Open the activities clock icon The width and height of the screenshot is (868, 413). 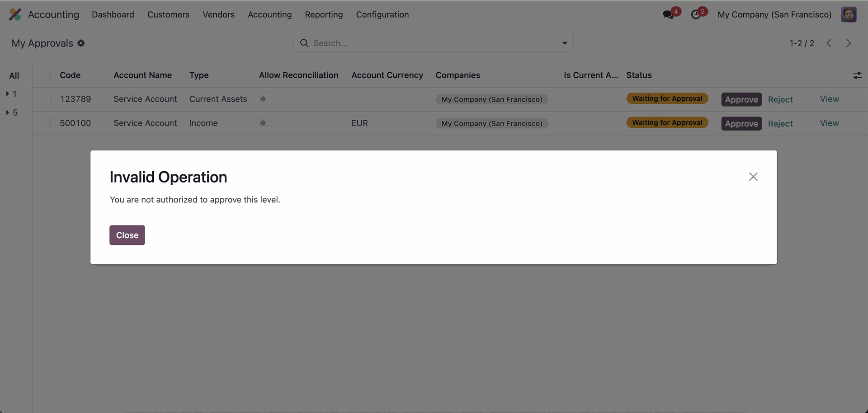(x=696, y=15)
